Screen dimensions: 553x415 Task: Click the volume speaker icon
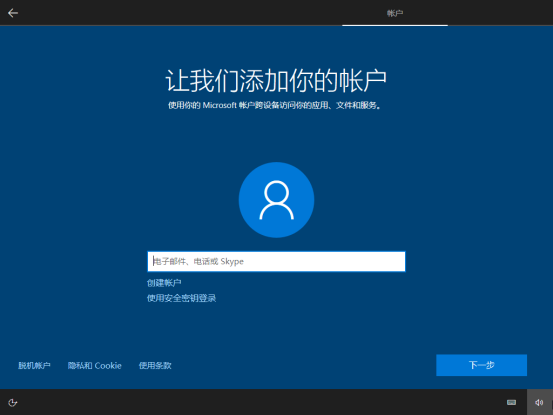539,402
